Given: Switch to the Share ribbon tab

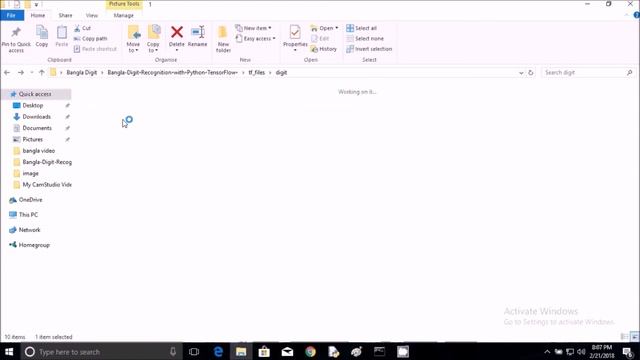Looking at the screenshot, I should (65, 15).
